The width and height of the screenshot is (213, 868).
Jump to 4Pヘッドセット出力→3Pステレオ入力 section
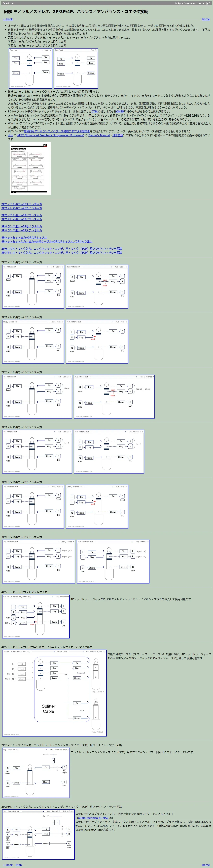point(24,237)
